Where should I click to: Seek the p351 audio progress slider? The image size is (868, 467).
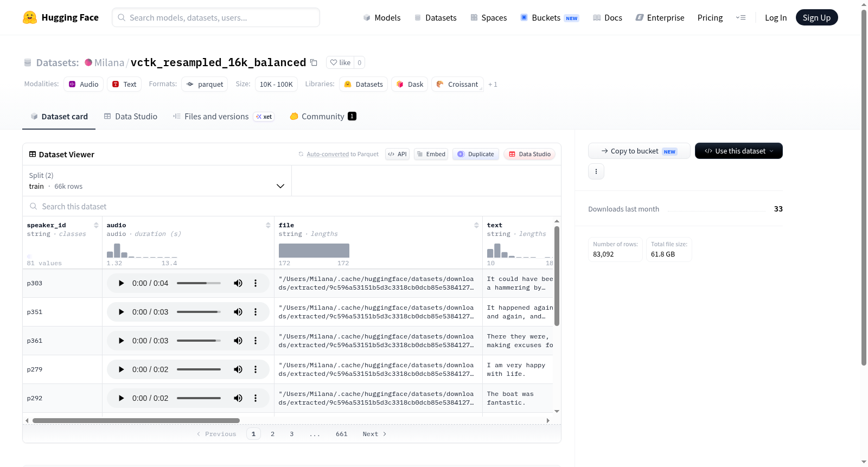coord(199,312)
